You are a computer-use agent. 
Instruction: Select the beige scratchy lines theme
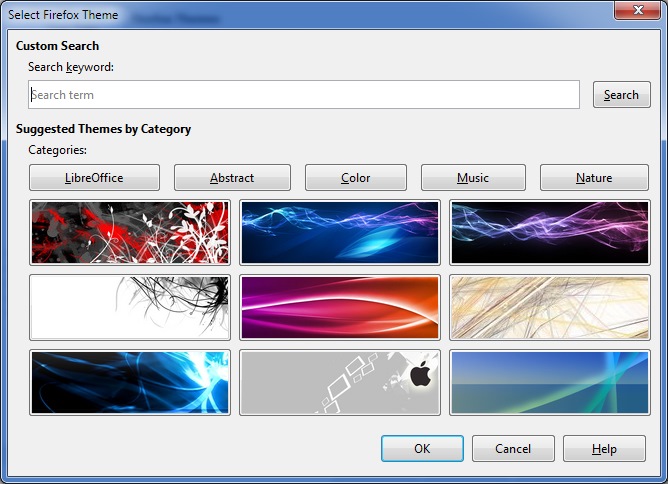point(550,308)
